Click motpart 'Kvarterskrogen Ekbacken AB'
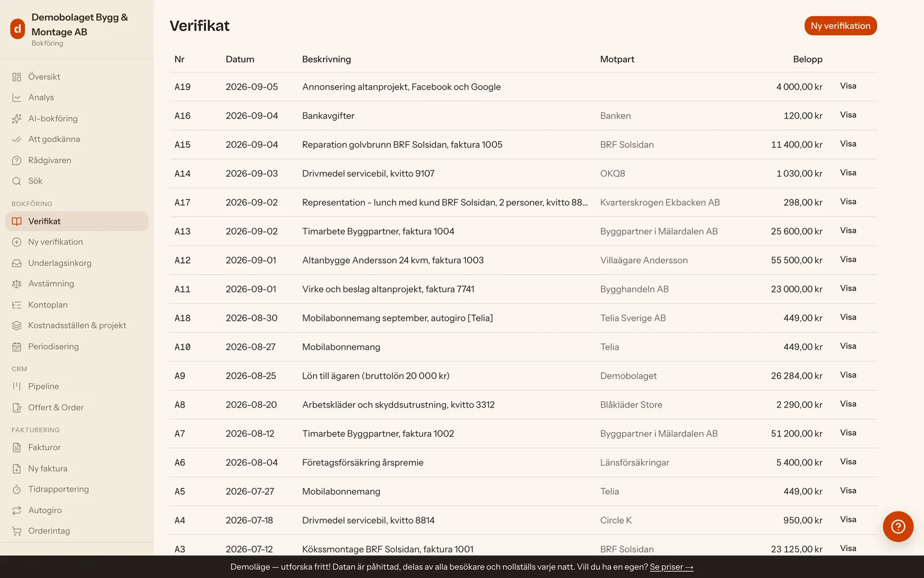924x578 pixels. coord(660,202)
